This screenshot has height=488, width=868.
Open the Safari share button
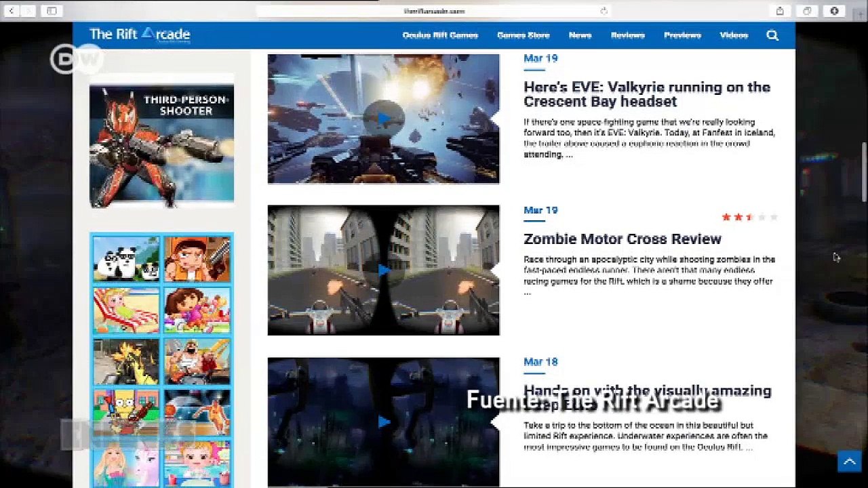tap(780, 11)
